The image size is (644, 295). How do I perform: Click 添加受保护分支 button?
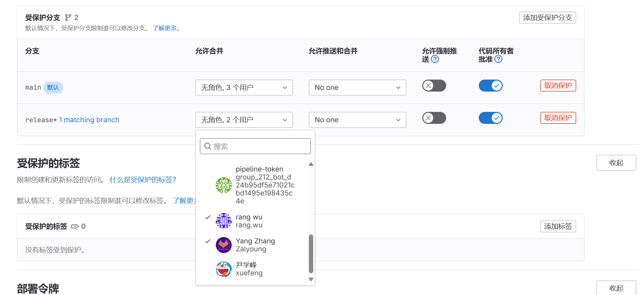(547, 18)
